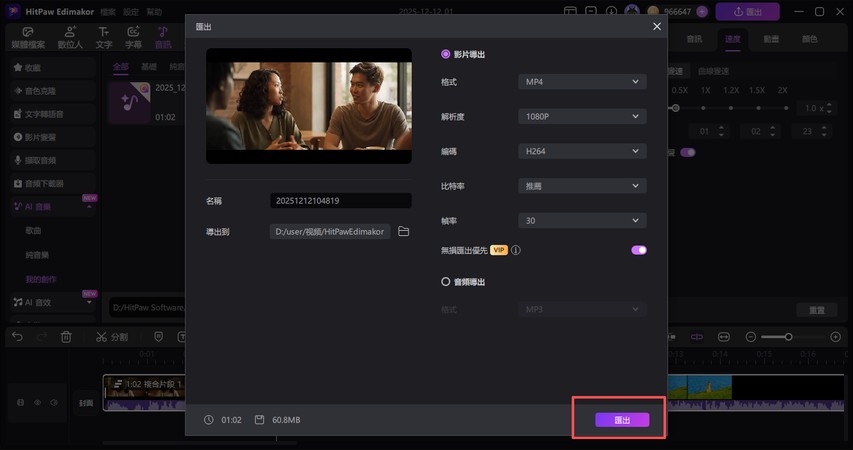Click the speaker mute icon on track header
Screen dimensions: 853x450
(54, 403)
